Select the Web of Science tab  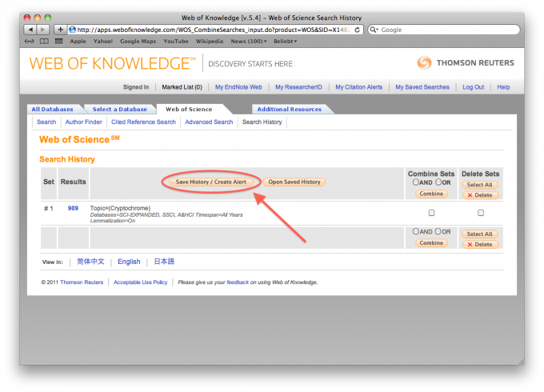click(189, 110)
